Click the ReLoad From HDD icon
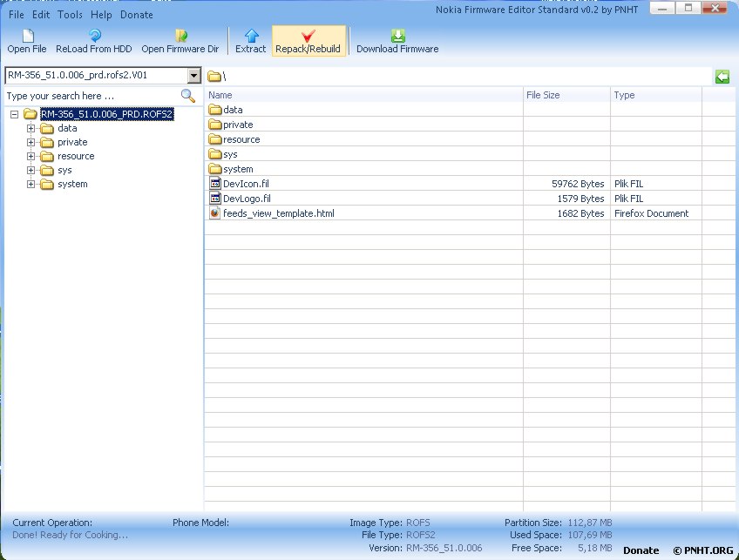 94,36
